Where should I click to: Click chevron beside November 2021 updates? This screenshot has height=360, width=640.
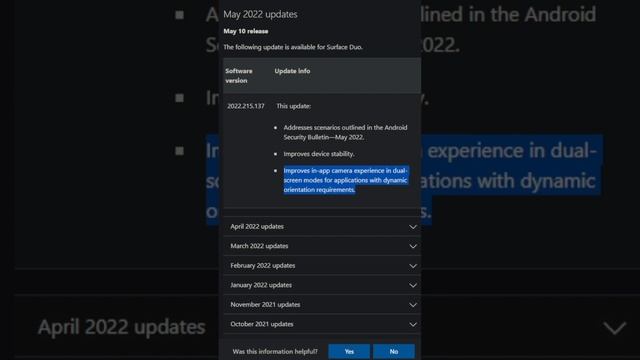(413, 305)
